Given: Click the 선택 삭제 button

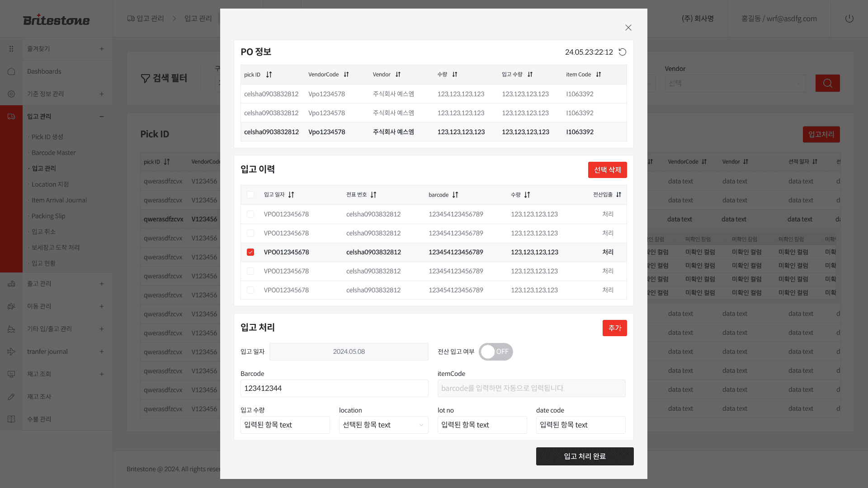Looking at the screenshot, I should (607, 170).
